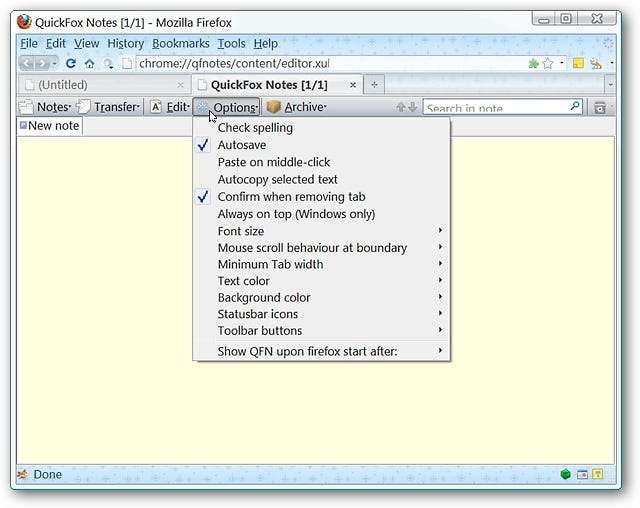Disable the Autosave option
The image size is (640, 508).
click(x=322, y=145)
